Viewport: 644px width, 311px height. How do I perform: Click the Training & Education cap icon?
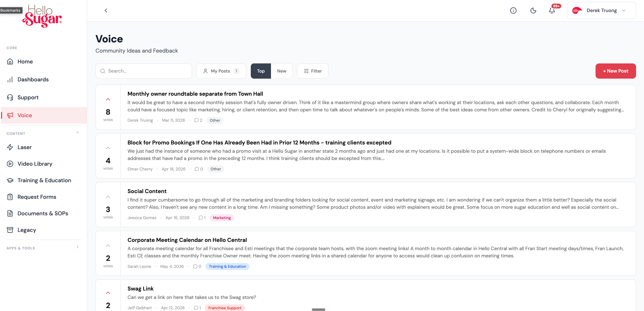(x=10, y=180)
